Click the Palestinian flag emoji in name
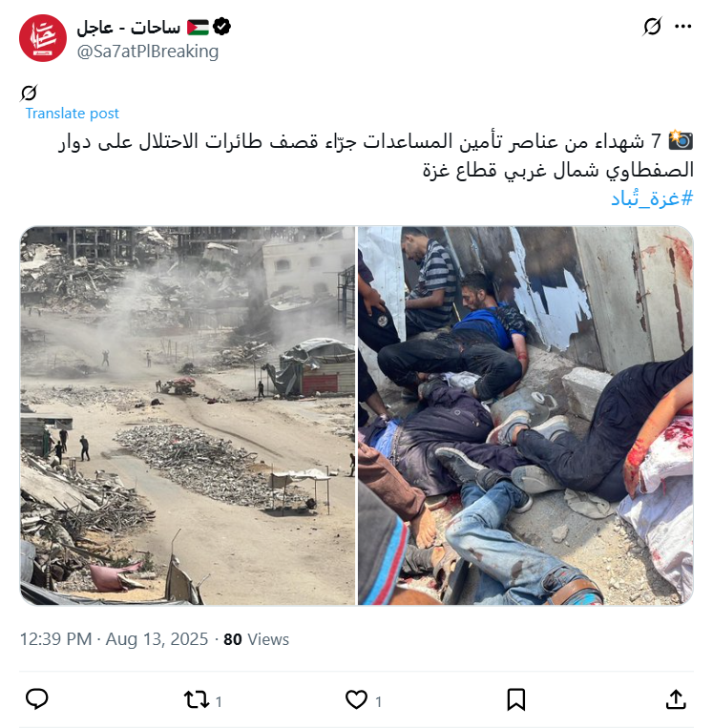This screenshot has height=728, width=713. point(198,28)
